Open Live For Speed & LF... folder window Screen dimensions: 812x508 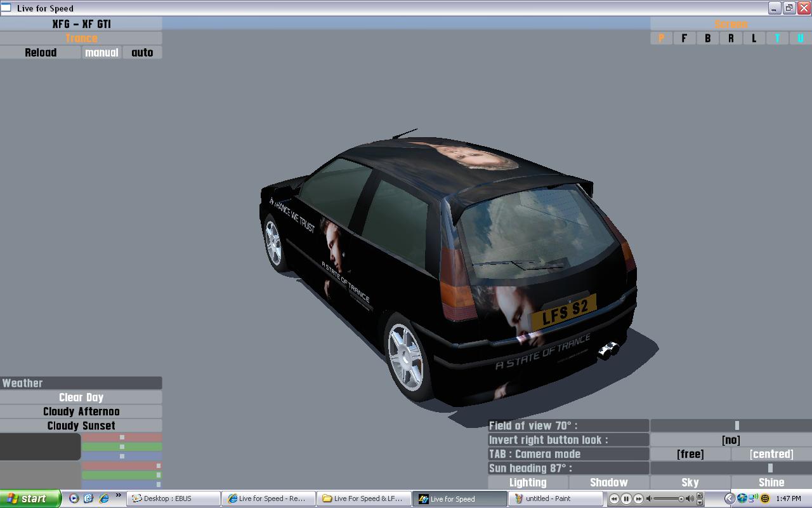click(x=365, y=498)
